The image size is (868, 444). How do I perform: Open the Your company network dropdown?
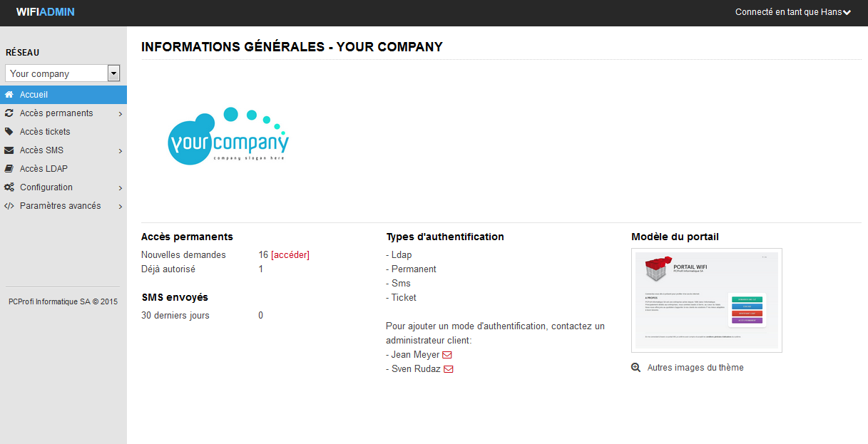63,73
